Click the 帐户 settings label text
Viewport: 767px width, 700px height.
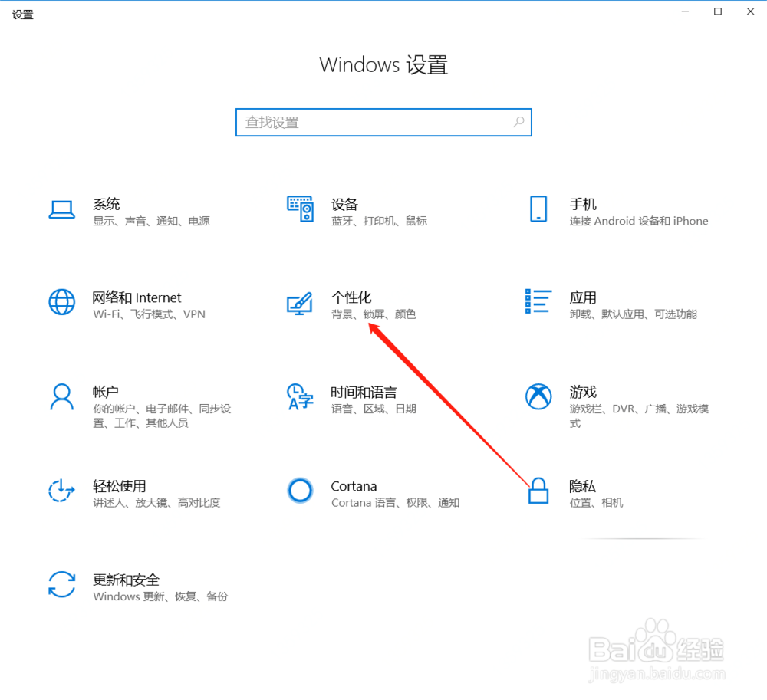click(x=105, y=391)
